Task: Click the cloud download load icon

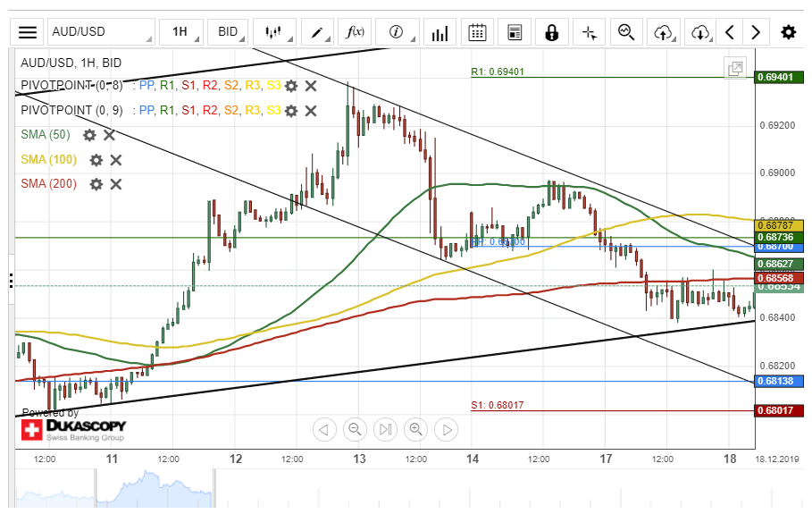Action: [x=700, y=32]
